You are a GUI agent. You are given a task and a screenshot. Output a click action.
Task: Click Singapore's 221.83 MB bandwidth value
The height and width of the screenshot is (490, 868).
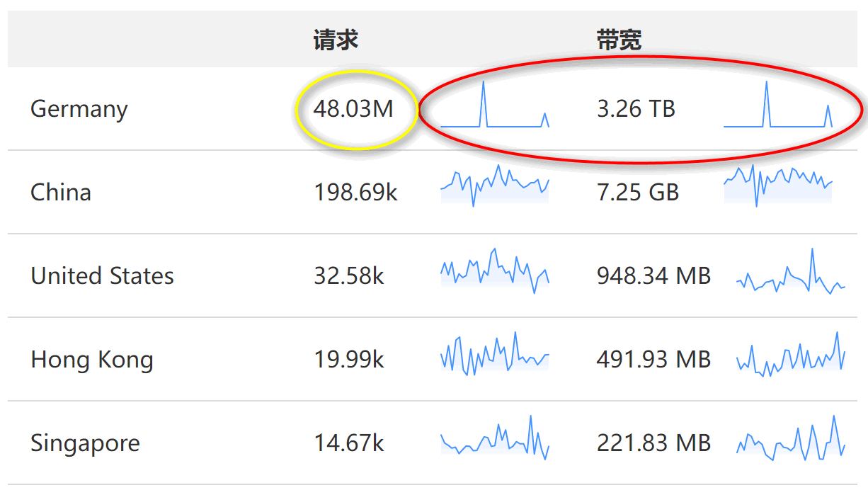653,443
